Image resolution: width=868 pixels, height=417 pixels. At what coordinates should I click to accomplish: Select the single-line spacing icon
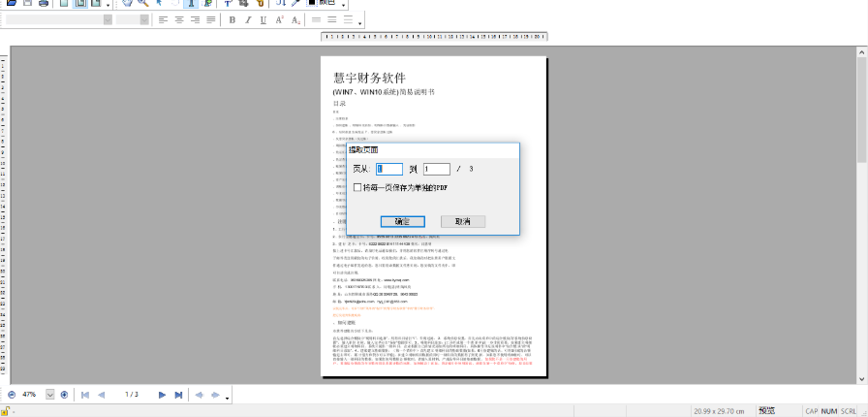(316, 20)
